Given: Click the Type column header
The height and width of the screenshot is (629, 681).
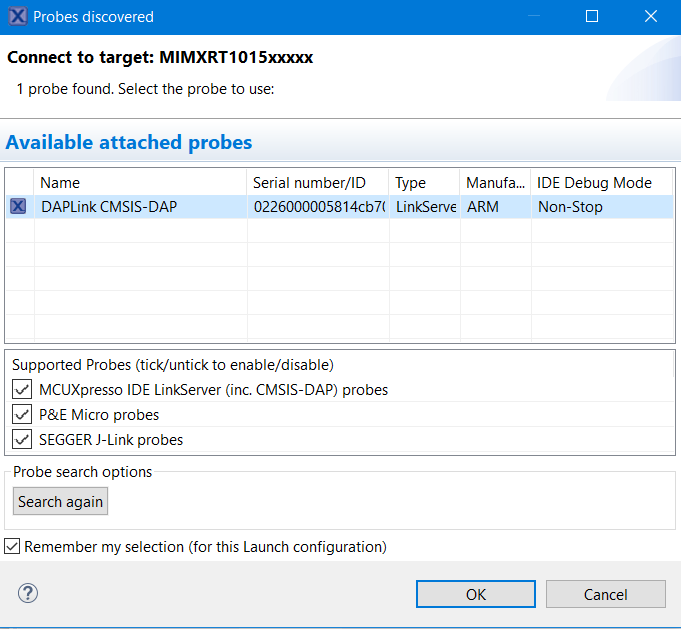Looking at the screenshot, I should click(x=423, y=183).
